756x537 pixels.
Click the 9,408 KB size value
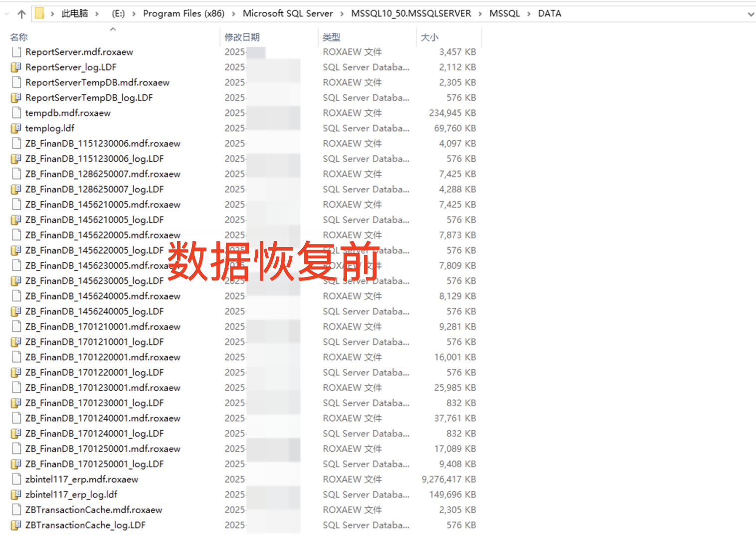pos(457,464)
